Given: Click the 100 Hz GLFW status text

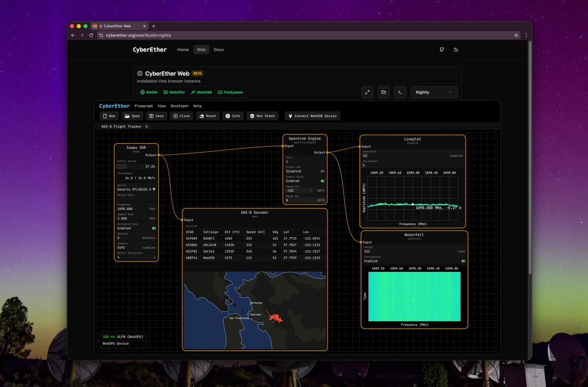Looking at the screenshot, I should pos(123,337).
